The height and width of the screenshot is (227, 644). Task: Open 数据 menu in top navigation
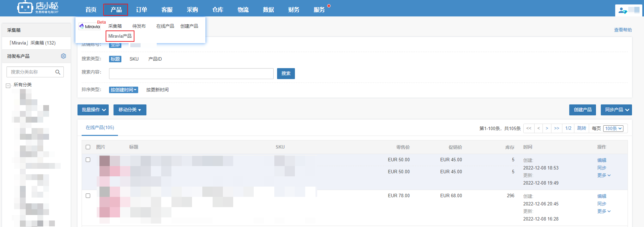[269, 10]
